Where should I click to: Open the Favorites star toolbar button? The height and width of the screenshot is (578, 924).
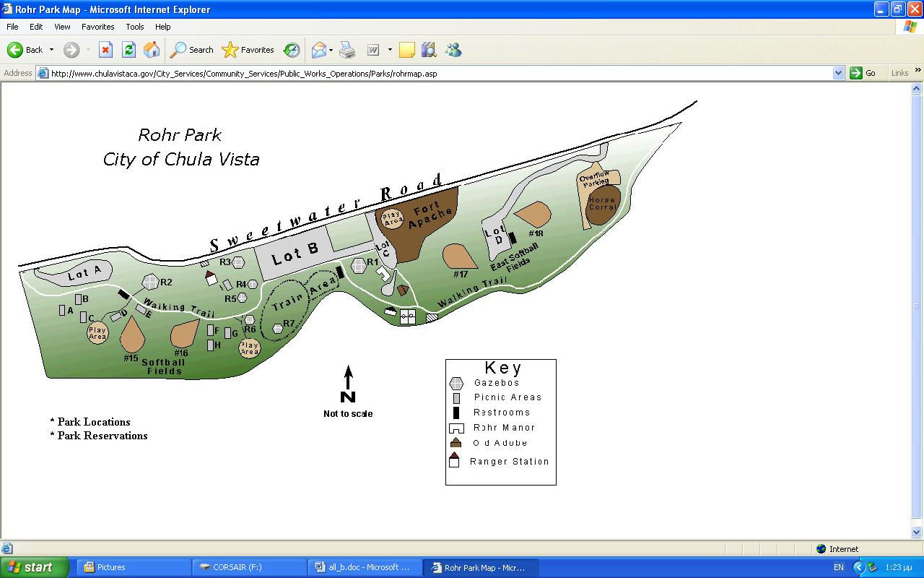click(248, 50)
